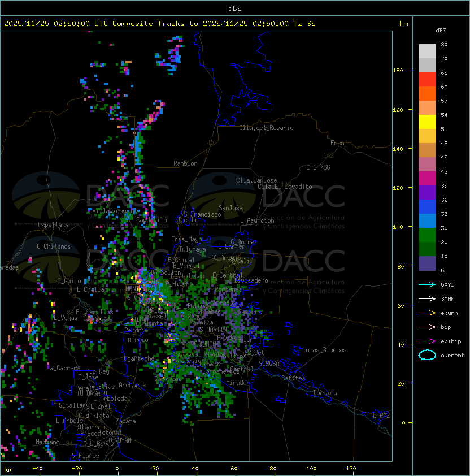The image size is (470, 476).
Task: Click the L_Asuncion label on the map
Action: (x=257, y=220)
